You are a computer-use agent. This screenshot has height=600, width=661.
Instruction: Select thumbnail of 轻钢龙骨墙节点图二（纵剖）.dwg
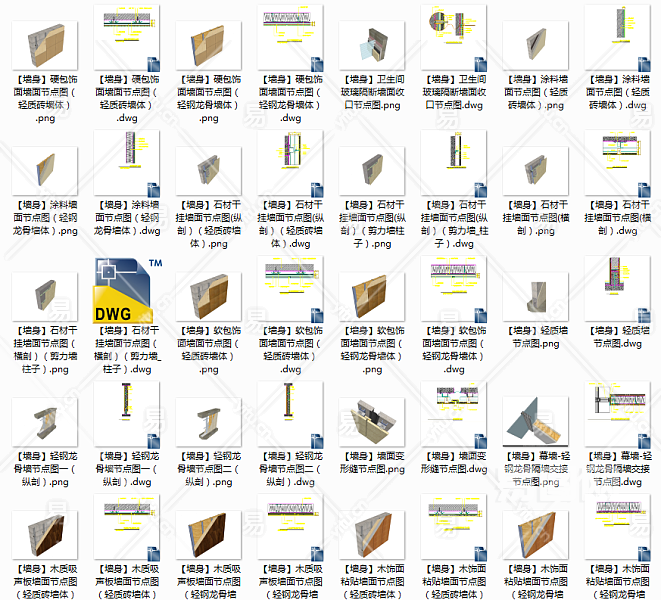(290, 414)
